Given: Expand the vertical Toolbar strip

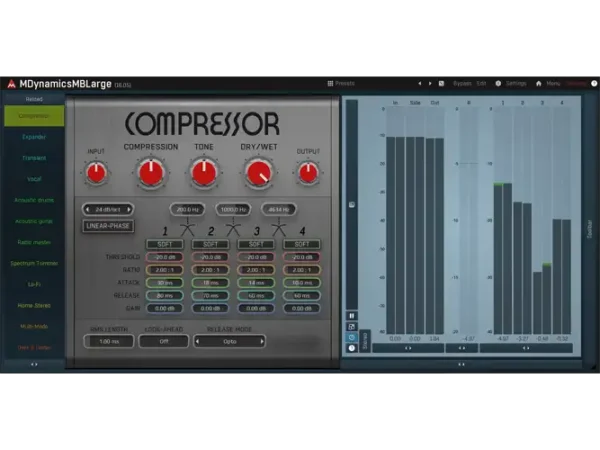Looking at the screenshot, I should click(x=589, y=230).
